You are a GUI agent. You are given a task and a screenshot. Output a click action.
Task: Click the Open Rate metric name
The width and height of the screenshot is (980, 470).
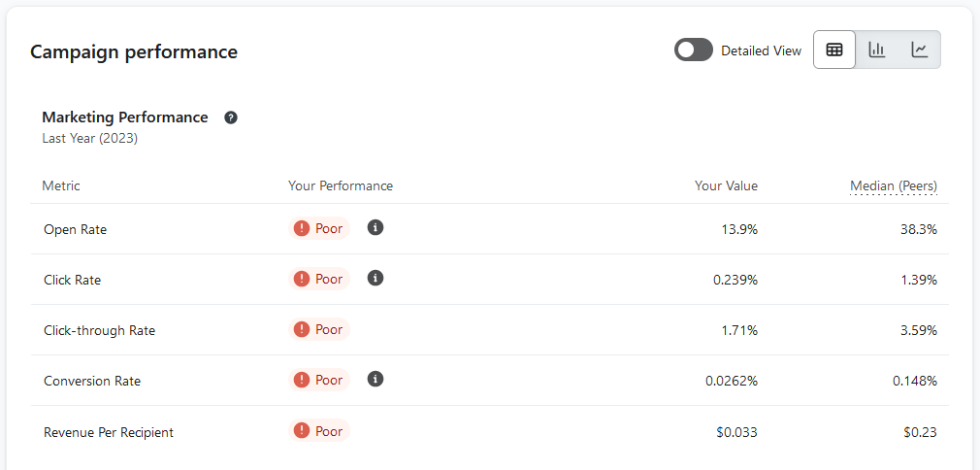[x=75, y=230]
